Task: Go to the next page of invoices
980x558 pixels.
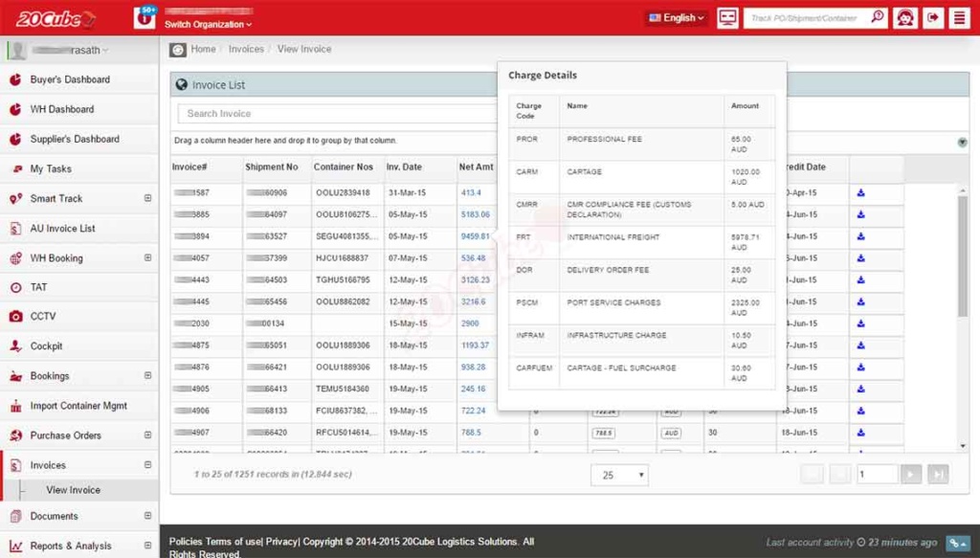Action: pos(911,474)
